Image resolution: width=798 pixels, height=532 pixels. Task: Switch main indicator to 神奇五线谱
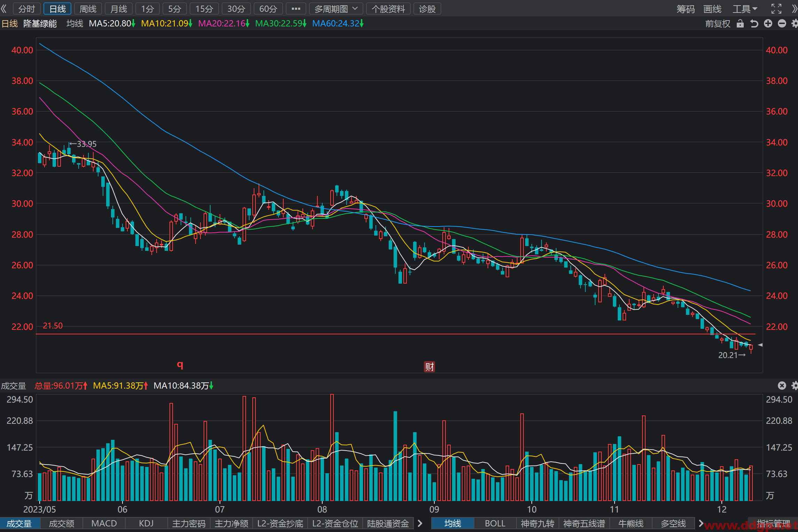click(x=584, y=523)
